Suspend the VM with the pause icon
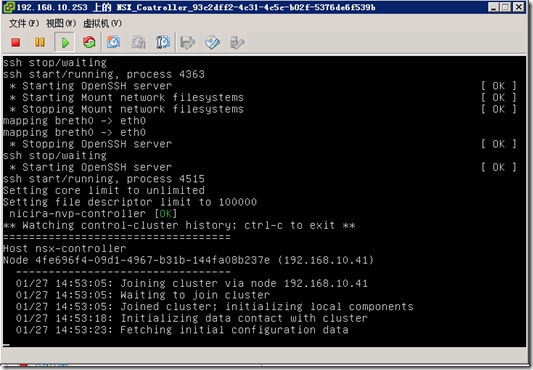533x370 pixels. (x=40, y=43)
